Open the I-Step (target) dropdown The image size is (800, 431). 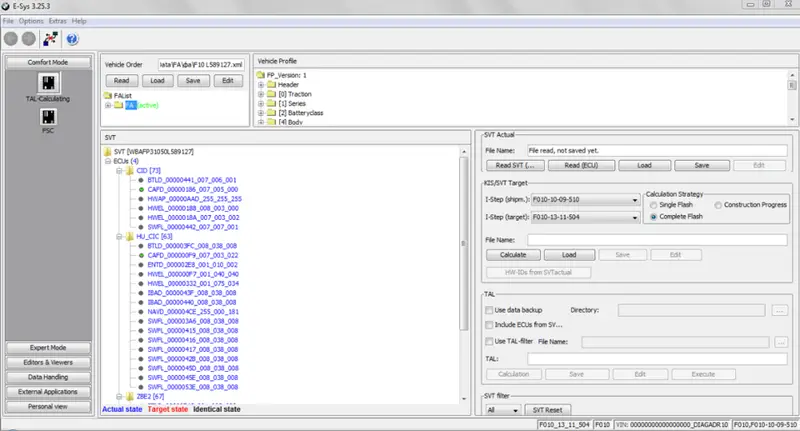pyautogui.click(x=635, y=218)
